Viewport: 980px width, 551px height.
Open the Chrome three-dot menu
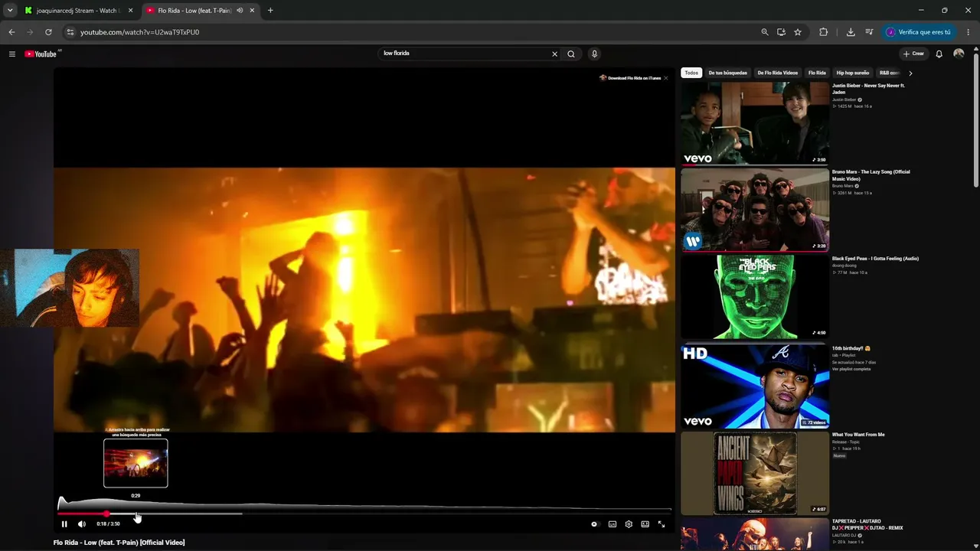coord(969,32)
